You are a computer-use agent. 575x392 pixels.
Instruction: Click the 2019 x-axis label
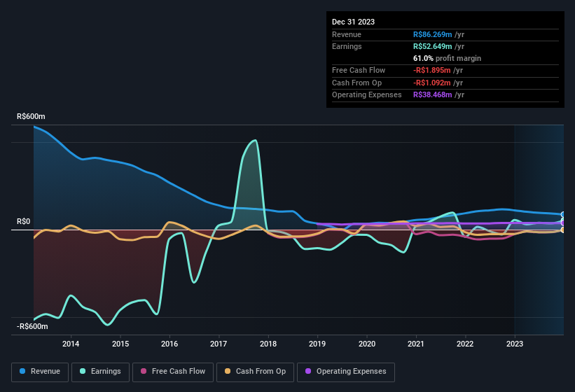(x=317, y=344)
